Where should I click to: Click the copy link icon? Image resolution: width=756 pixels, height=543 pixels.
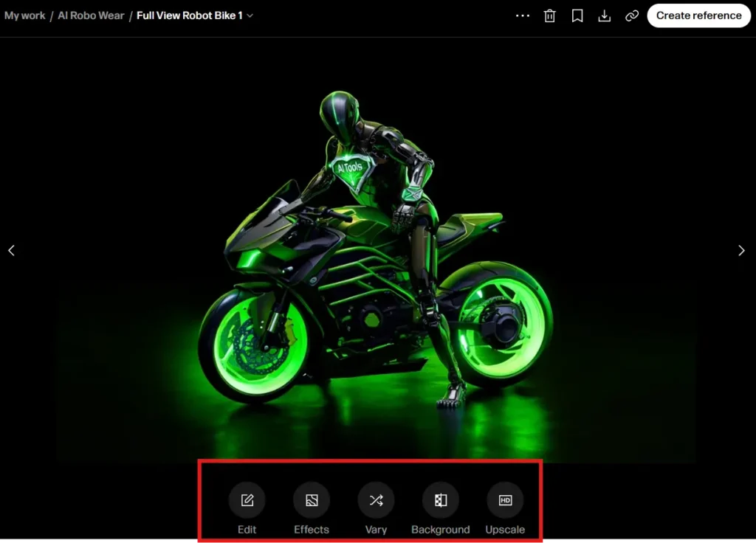pos(631,15)
